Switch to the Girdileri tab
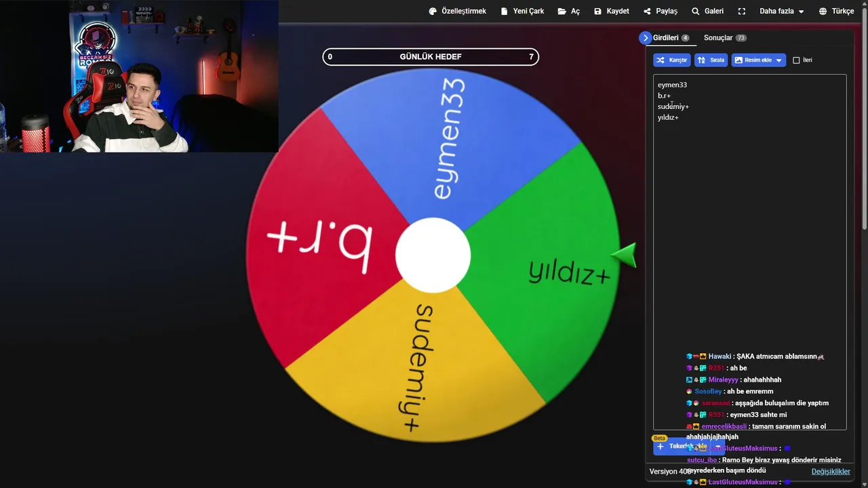Screen dimensions: 868x488 [x=671, y=38]
